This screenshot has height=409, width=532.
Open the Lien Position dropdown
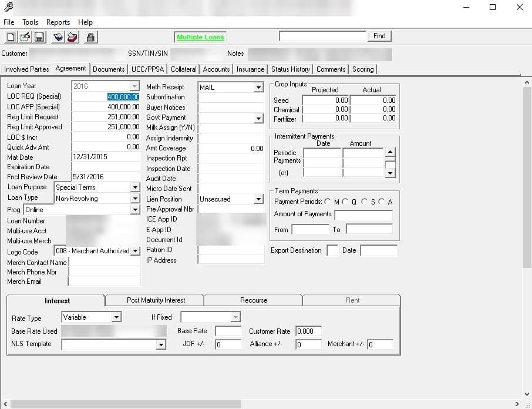pos(258,199)
